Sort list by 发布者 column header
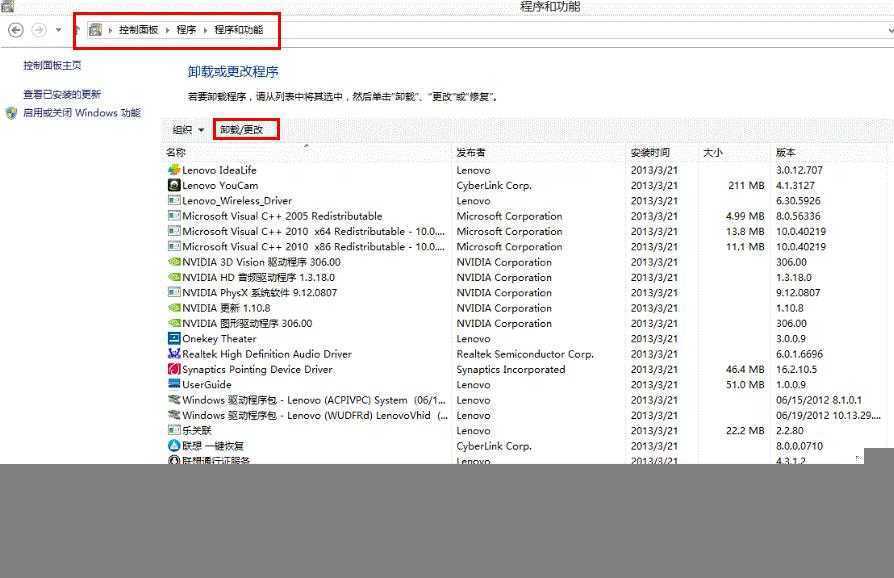894x578 pixels. pos(471,152)
